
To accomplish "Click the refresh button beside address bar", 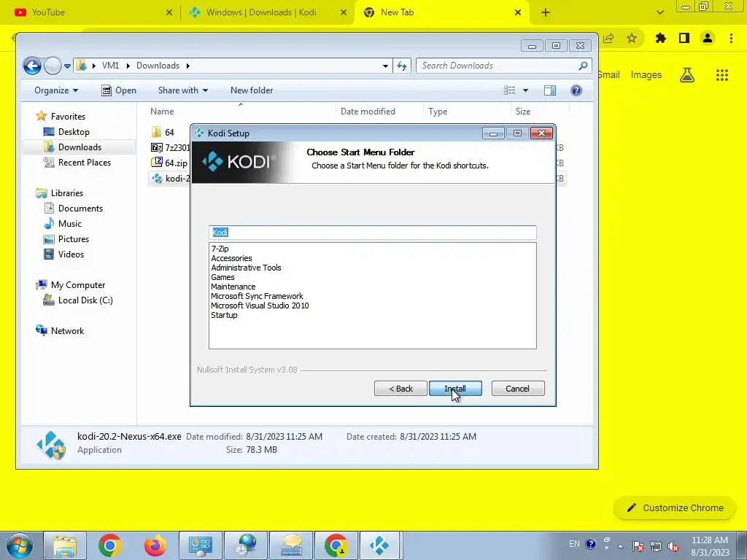I will [x=402, y=66].
